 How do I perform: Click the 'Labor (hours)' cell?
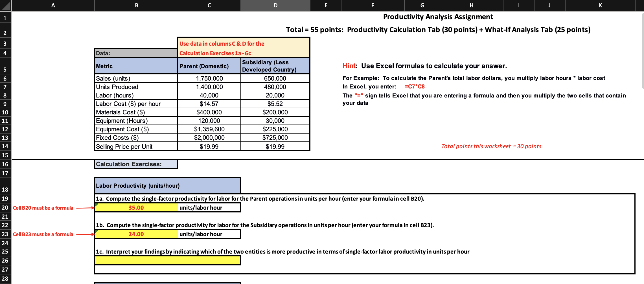[x=136, y=95]
